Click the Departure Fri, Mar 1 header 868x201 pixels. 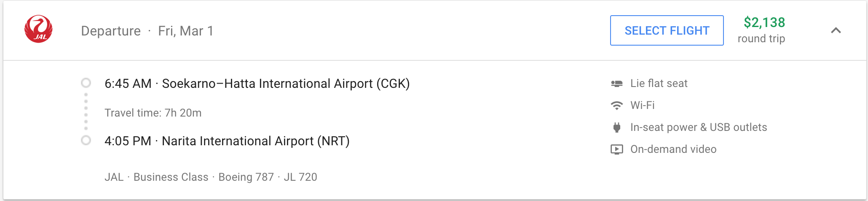click(x=147, y=31)
